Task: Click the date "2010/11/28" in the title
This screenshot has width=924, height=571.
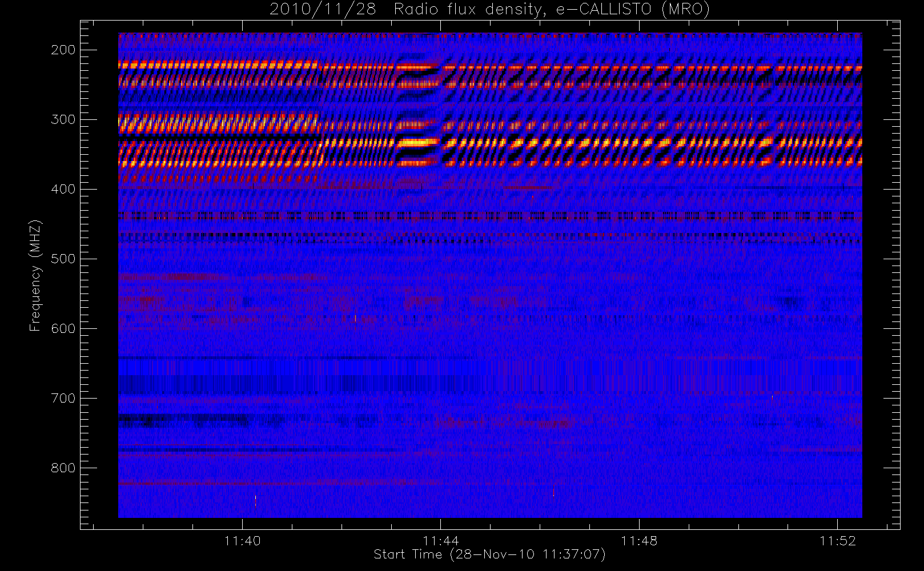Action: (x=323, y=10)
